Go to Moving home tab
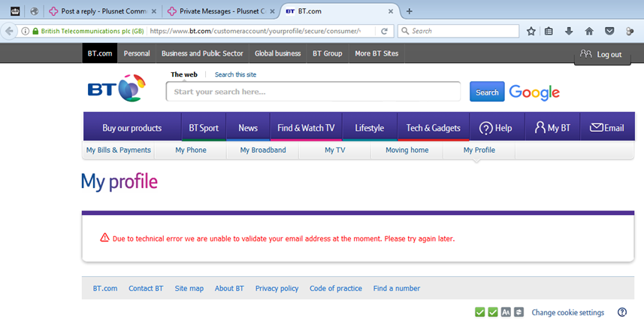This screenshot has width=644, height=331. (x=407, y=150)
